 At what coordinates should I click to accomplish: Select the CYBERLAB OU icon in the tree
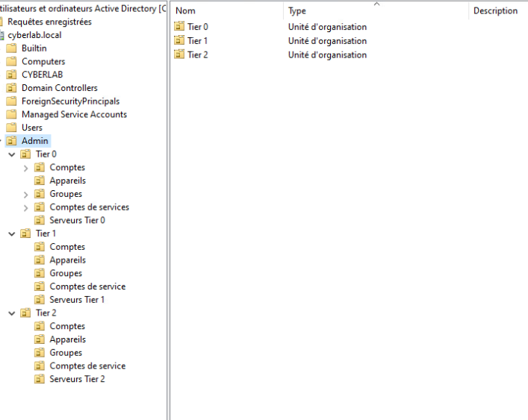[11, 75]
